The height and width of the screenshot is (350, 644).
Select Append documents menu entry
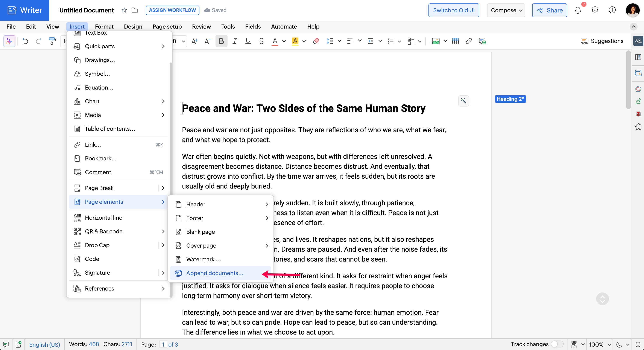click(x=214, y=273)
